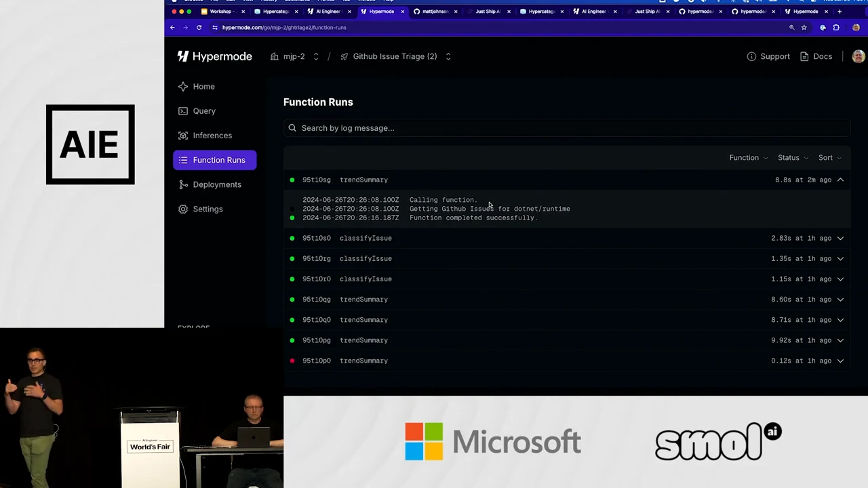868x488 pixels.
Task: Open the Home page icon in the sidebar
Action: 183,86
